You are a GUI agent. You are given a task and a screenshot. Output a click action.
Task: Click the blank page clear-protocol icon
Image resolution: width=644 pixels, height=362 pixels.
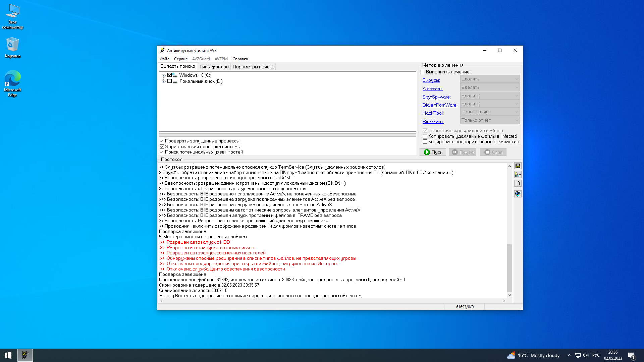(x=518, y=183)
